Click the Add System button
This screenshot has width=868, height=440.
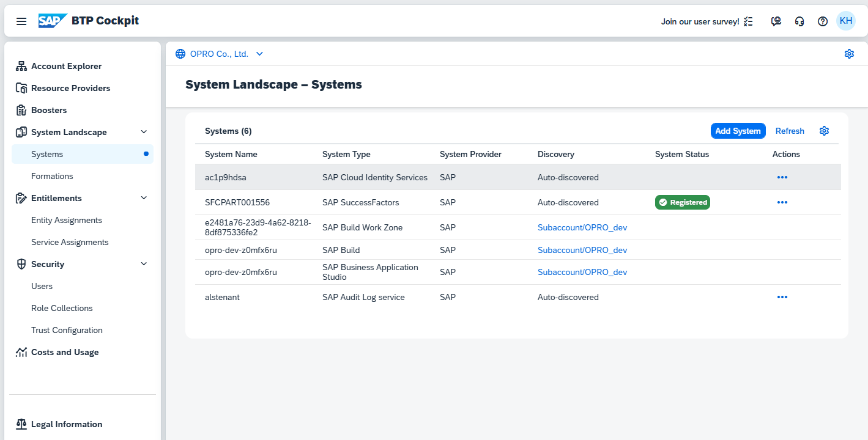(738, 131)
